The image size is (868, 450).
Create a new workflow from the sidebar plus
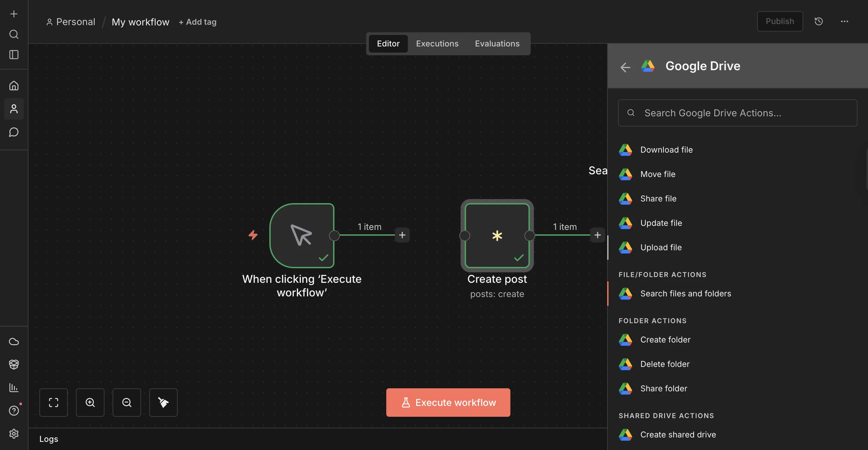point(14,14)
